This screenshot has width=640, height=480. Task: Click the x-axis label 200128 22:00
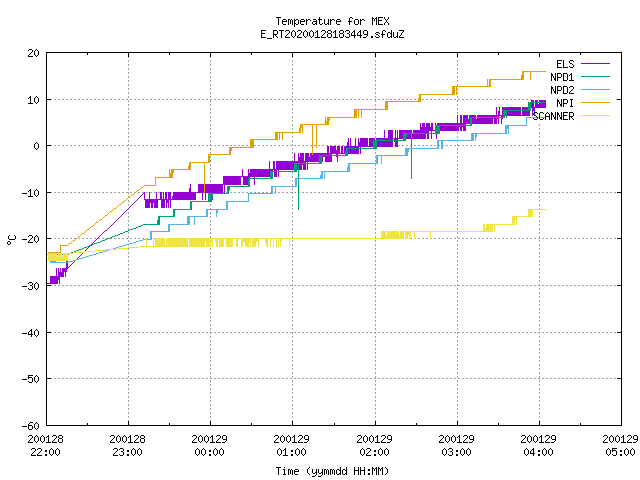(45, 446)
